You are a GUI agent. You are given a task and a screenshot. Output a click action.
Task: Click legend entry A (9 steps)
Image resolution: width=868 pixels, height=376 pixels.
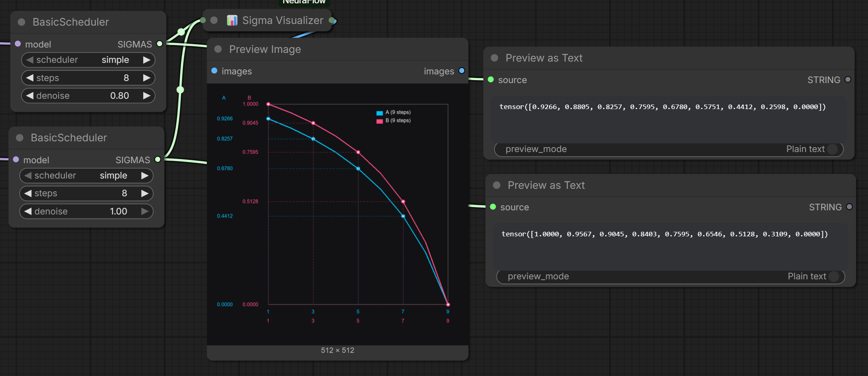(x=393, y=112)
